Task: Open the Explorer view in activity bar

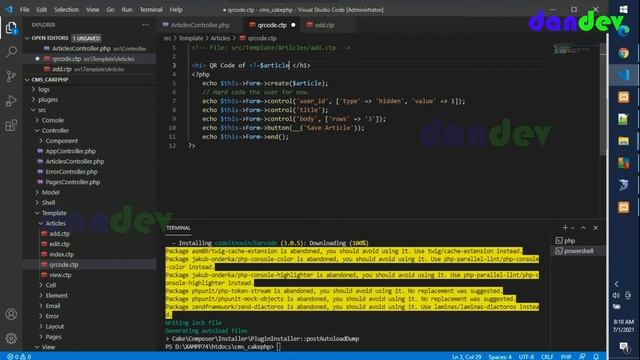Action: tap(11, 28)
